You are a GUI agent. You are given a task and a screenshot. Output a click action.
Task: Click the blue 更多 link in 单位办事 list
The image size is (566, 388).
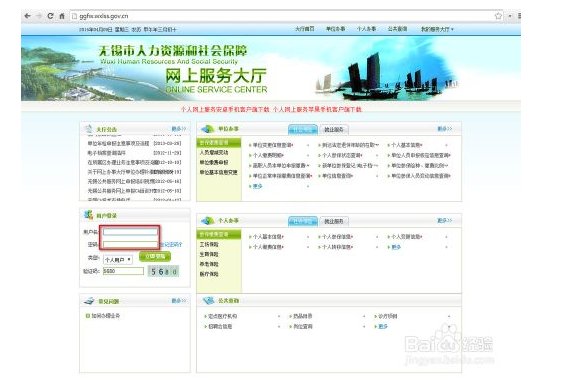tap(257, 186)
